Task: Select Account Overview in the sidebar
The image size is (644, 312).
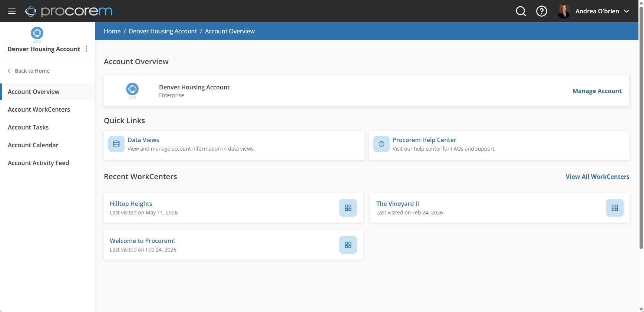Action: 47,92
